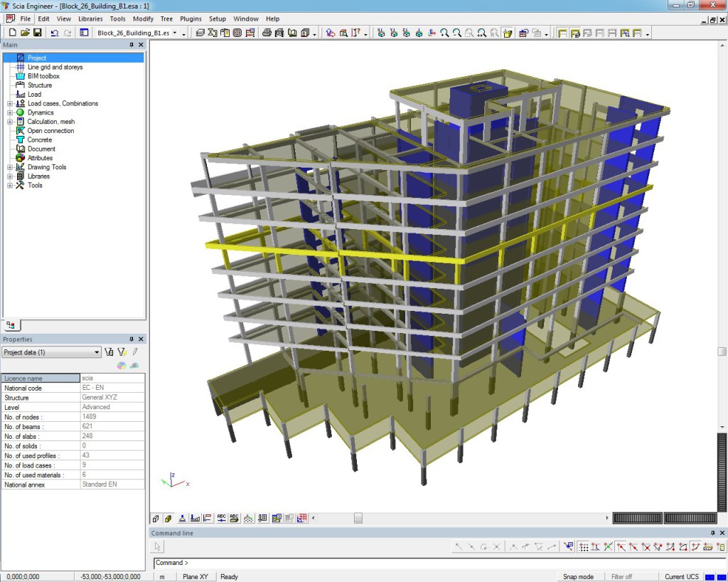Viewport: 728px width, 582px height.
Task: Click the selection arrow in Command line
Action: (157, 546)
